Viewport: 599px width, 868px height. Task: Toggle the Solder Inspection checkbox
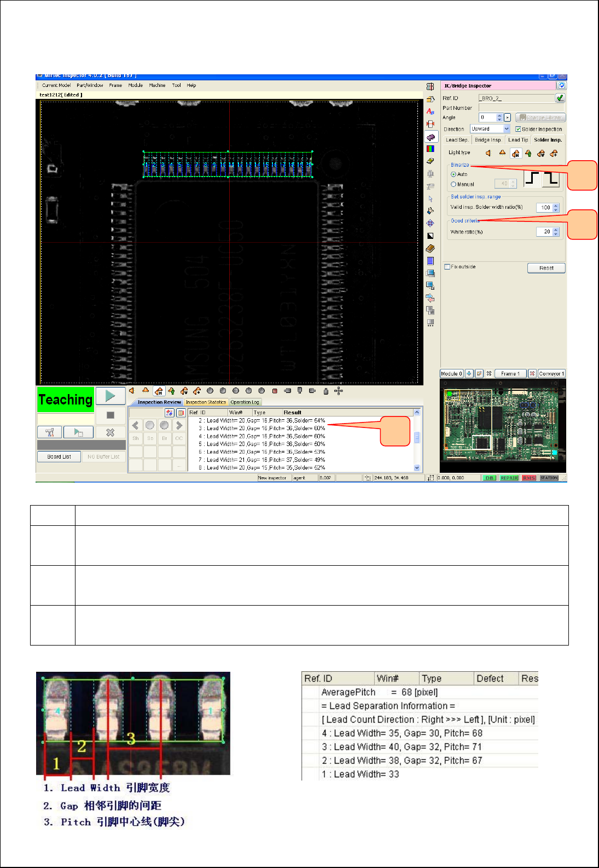pos(518,130)
